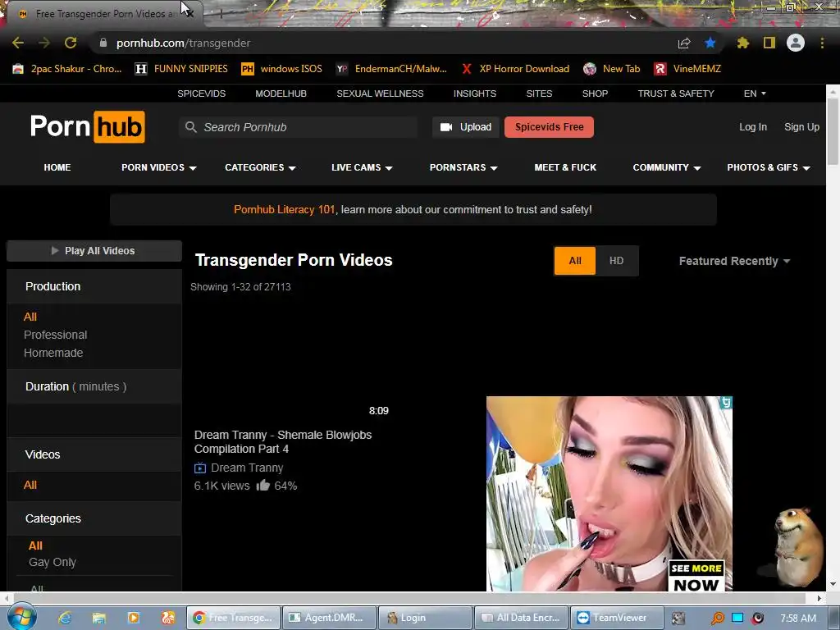Select Professional under Production filter
840x630 pixels.
[x=55, y=335]
